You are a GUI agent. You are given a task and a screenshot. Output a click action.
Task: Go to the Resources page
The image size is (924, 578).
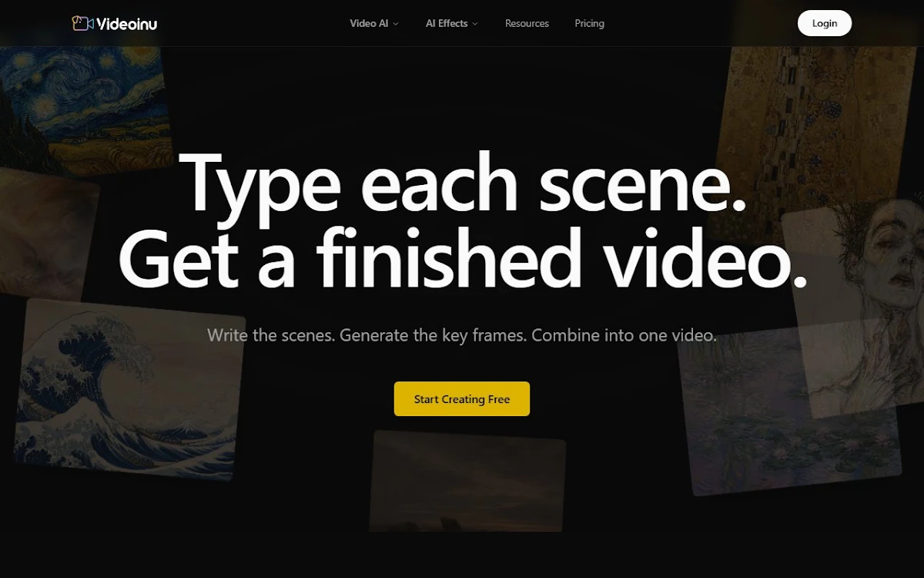(x=527, y=23)
